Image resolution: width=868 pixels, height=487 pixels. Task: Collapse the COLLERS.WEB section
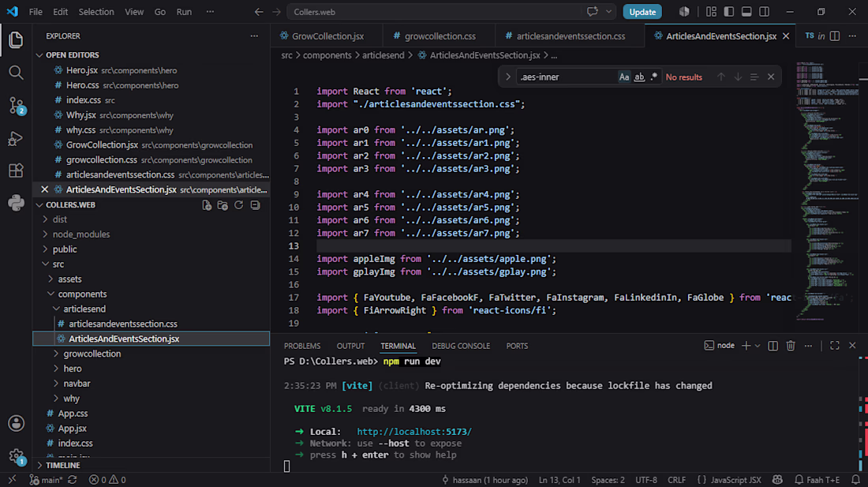pos(39,204)
